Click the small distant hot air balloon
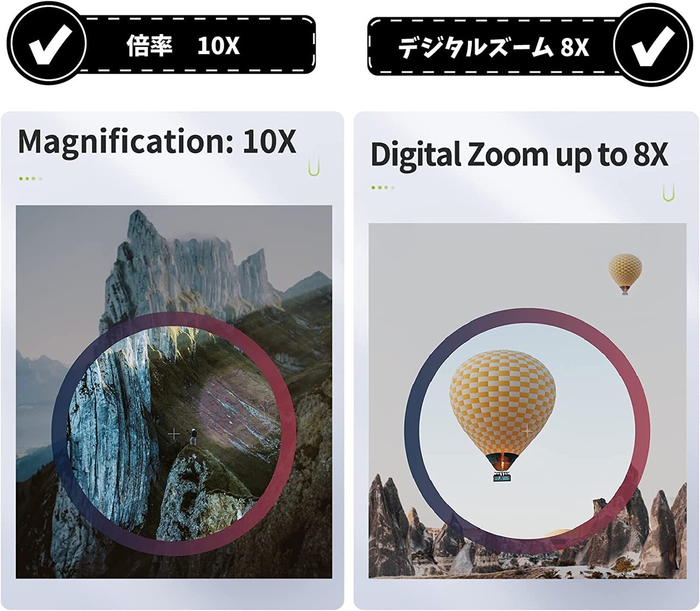 point(625,274)
